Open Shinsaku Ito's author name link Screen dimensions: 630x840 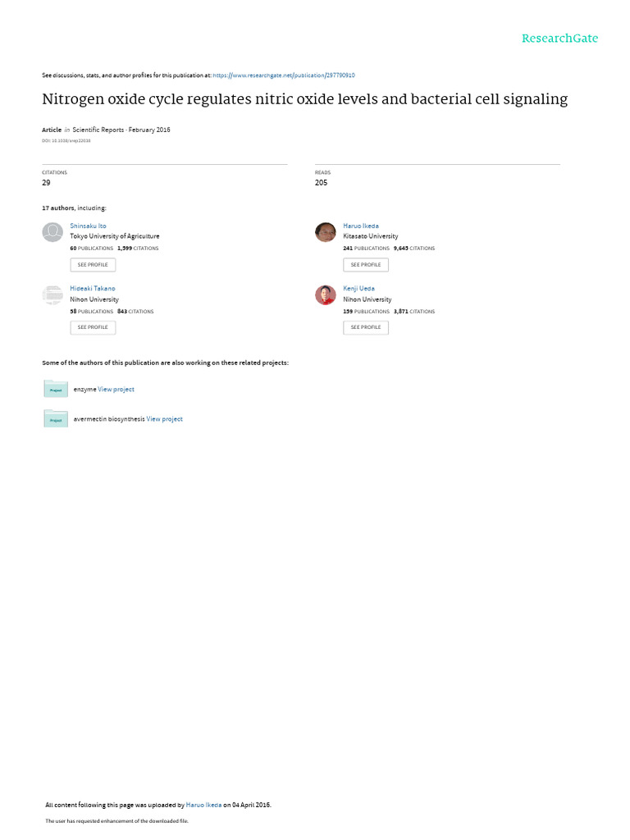(x=88, y=226)
